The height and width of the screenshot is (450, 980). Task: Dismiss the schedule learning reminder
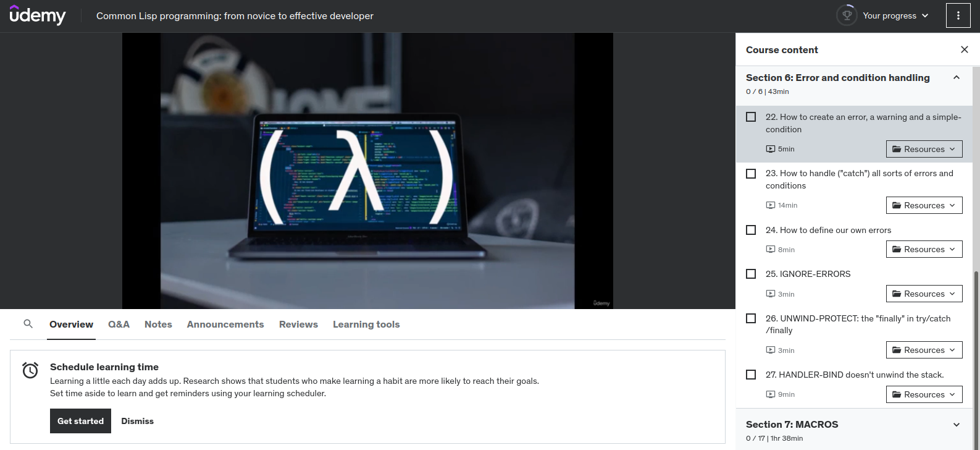[137, 421]
